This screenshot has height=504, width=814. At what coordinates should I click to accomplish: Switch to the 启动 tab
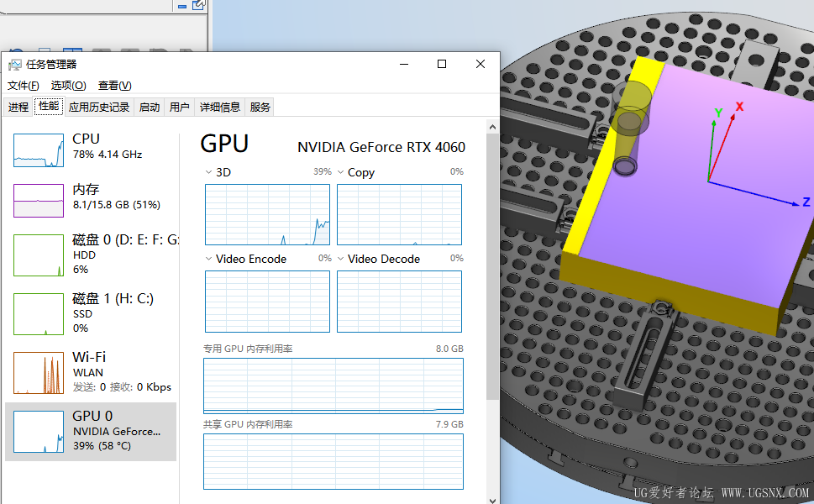[x=150, y=107]
